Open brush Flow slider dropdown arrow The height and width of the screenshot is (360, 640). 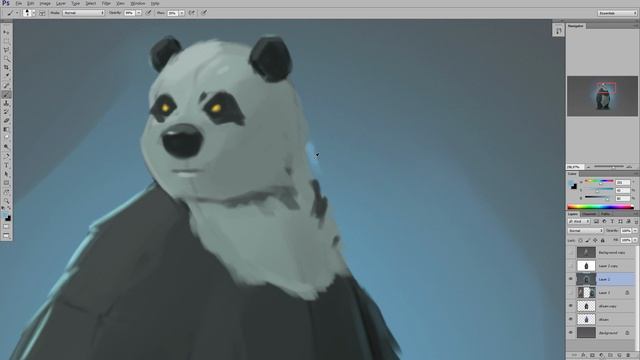pos(182,13)
